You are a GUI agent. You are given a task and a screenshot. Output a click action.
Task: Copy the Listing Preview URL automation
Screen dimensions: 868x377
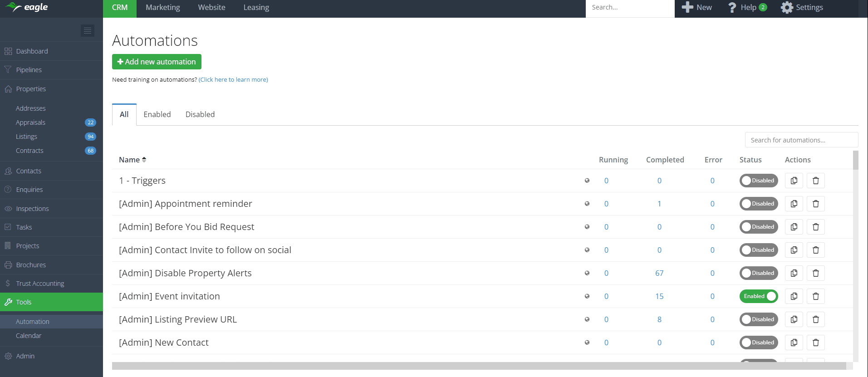[x=794, y=319]
